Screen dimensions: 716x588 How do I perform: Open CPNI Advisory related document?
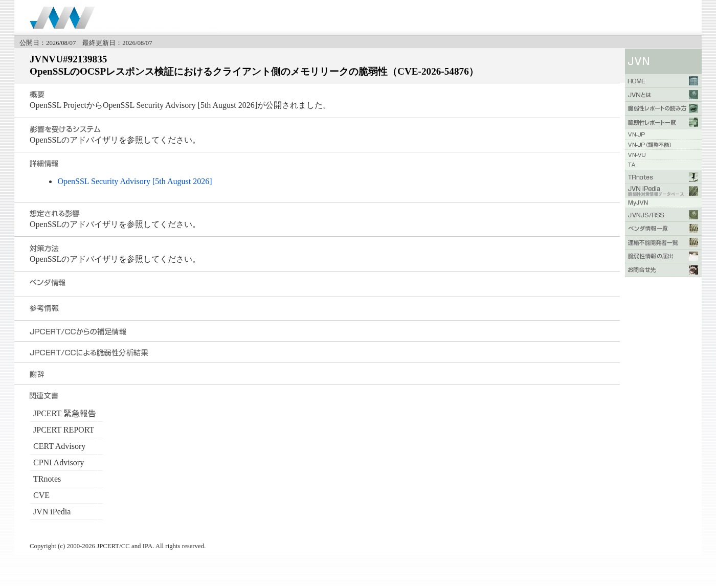[x=58, y=463]
